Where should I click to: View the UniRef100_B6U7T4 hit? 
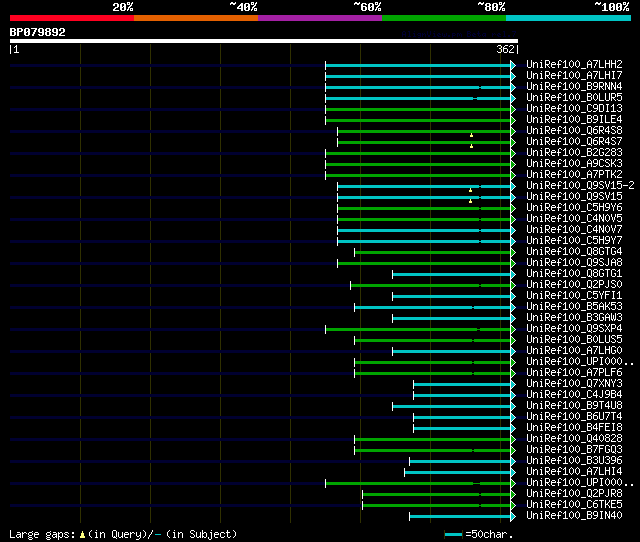(x=574, y=417)
